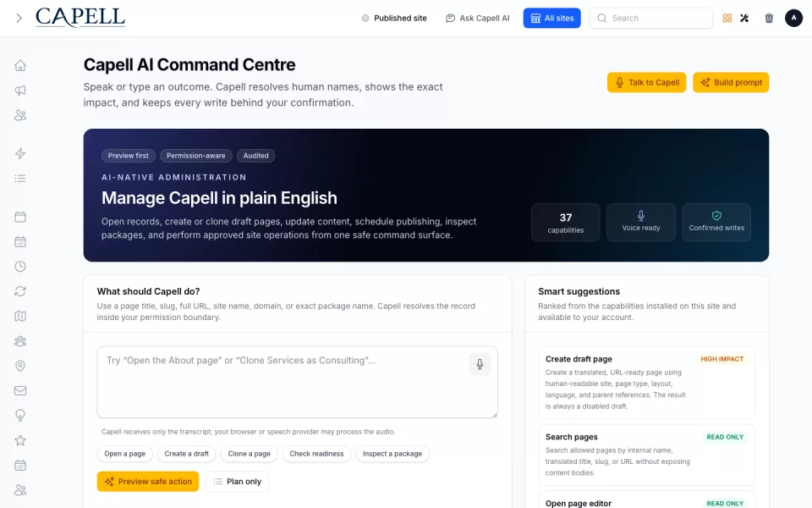Open the trash bin icon in header

point(769,18)
